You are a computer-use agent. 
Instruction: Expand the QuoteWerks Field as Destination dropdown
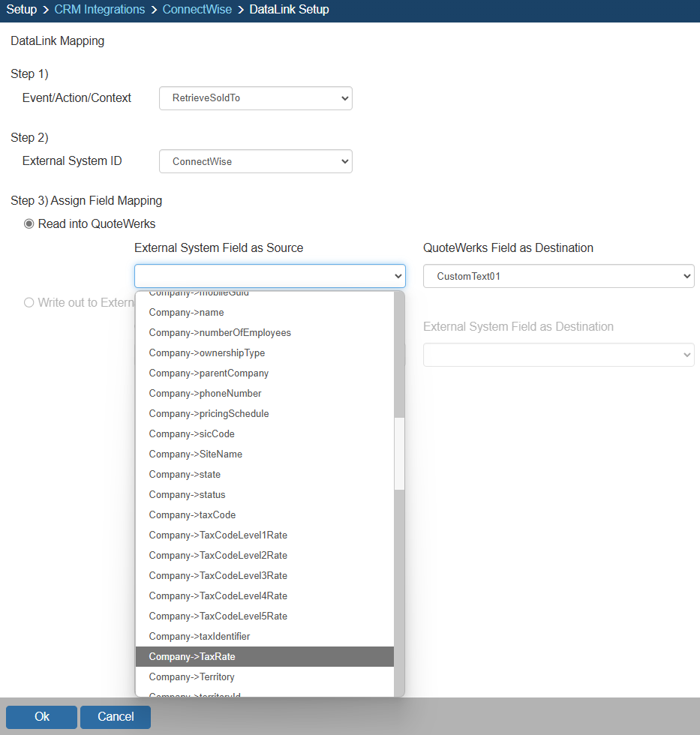[558, 276]
